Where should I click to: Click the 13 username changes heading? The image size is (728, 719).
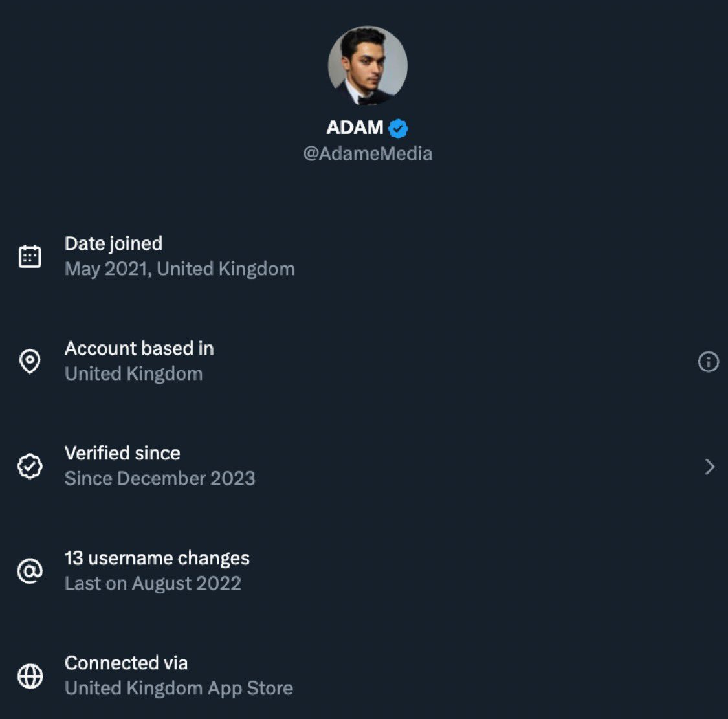pyautogui.click(x=157, y=558)
